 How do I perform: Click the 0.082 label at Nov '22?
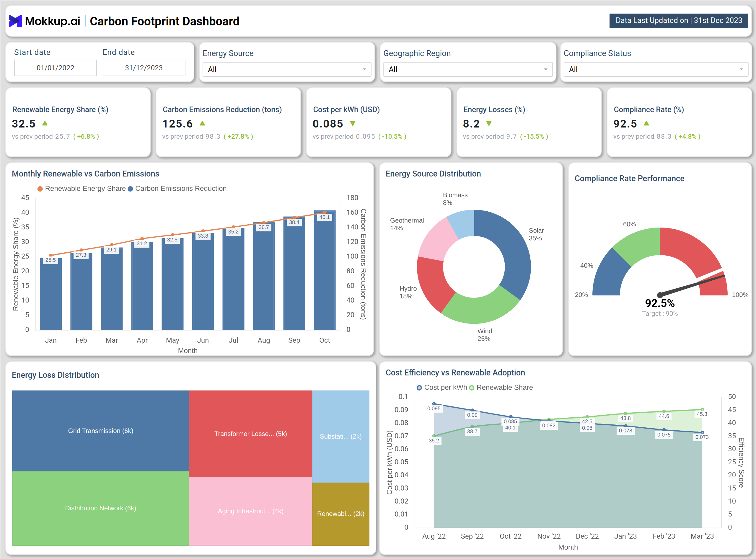pyautogui.click(x=548, y=426)
